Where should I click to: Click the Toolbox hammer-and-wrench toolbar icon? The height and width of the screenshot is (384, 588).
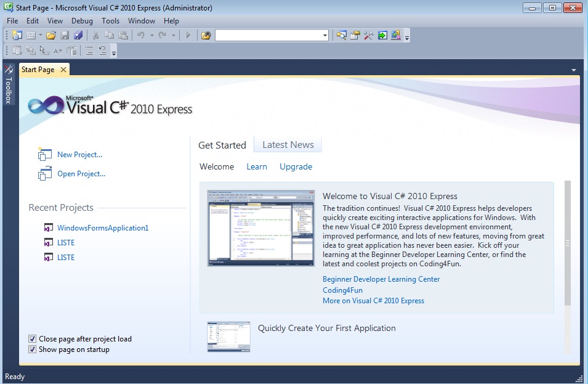pyautogui.click(x=369, y=35)
